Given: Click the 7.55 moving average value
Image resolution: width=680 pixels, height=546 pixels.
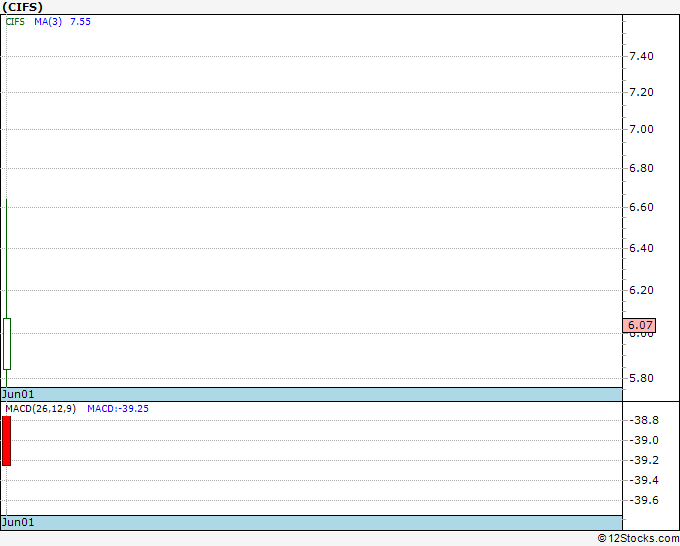Looking at the screenshot, I should tap(81, 22).
